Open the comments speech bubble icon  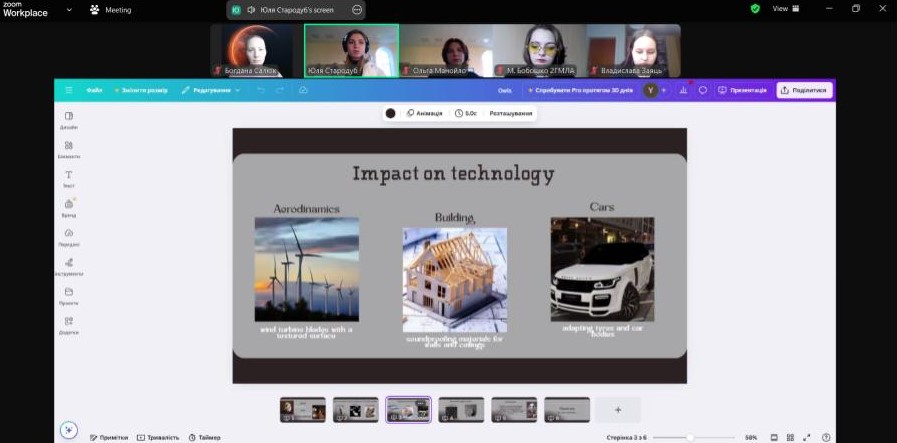pos(703,90)
